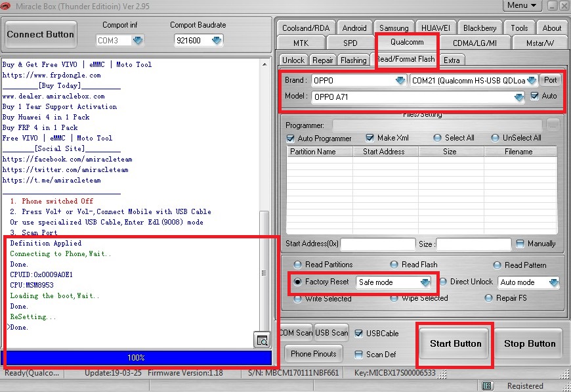The image size is (571, 392).
Task: Click the Size input field
Action: point(474,244)
